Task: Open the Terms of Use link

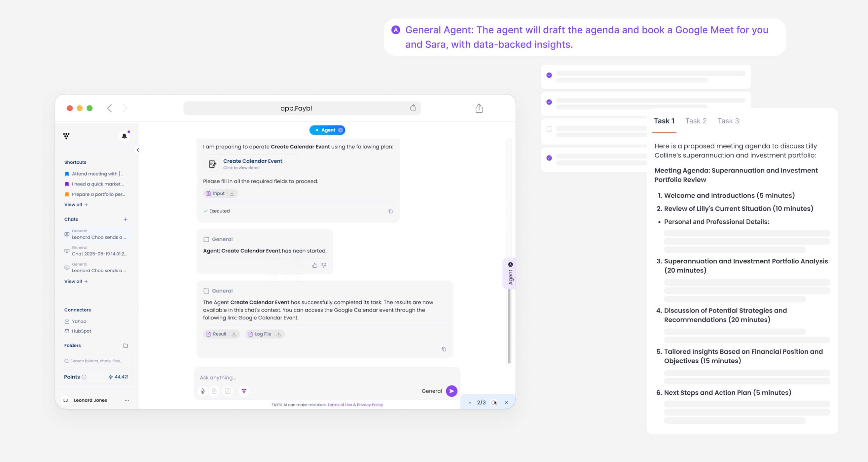Action: [339, 405]
